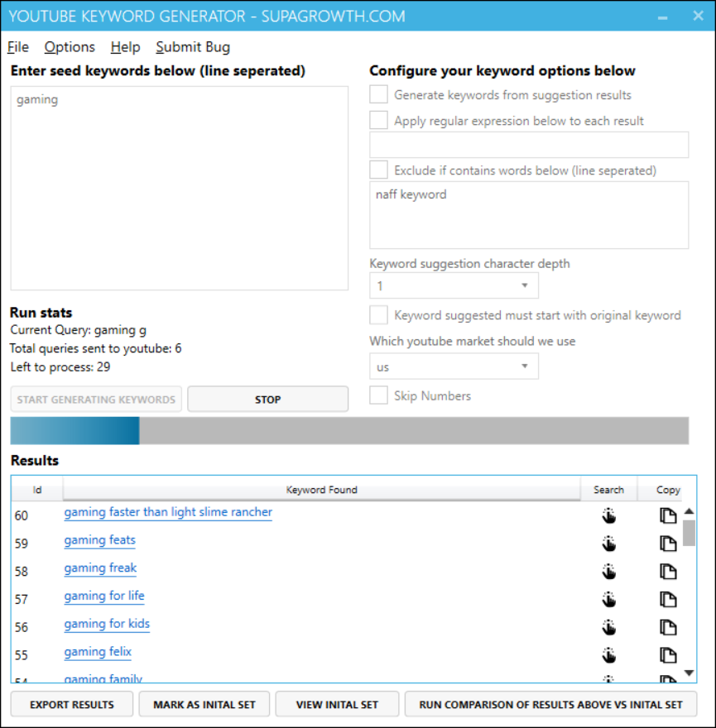Open the Options menu
This screenshot has height=728, width=716.
tap(70, 47)
